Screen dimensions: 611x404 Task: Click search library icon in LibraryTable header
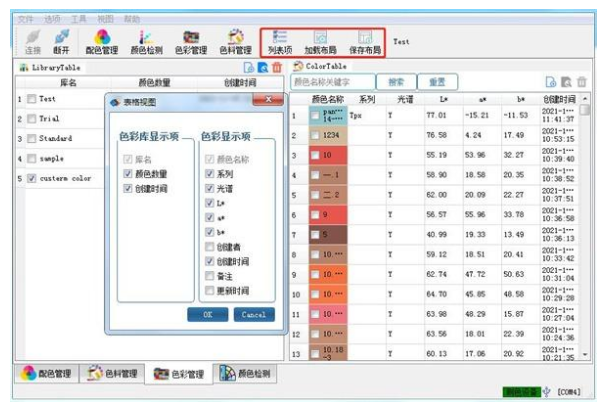(x=263, y=67)
